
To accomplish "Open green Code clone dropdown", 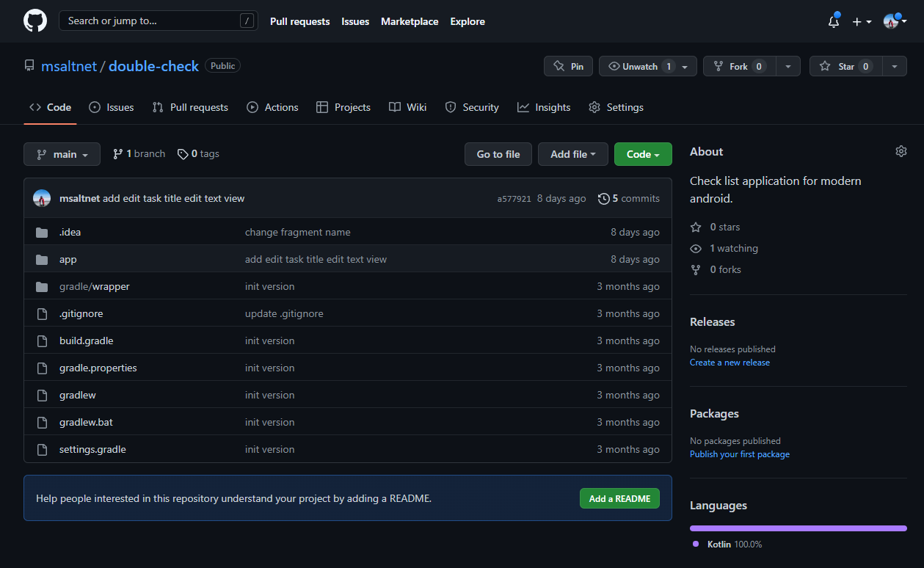I will click(643, 154).
